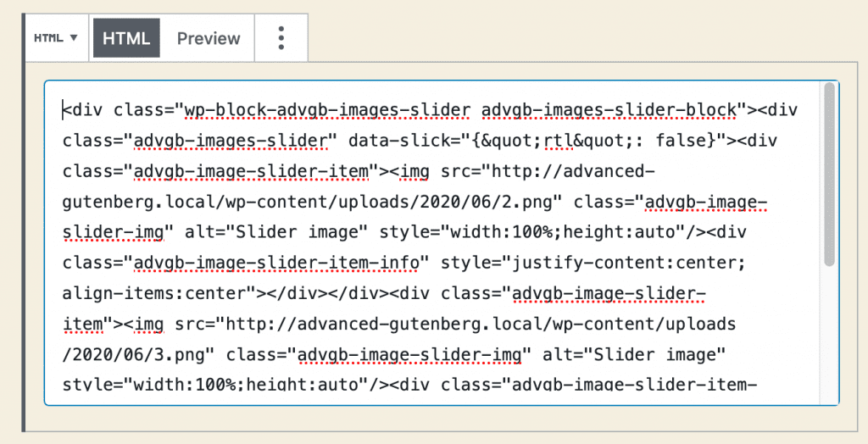The width and height of the screenshot is (868, 444).
Task: Place cursor at start of opening div tag
Action: [64, 109]
